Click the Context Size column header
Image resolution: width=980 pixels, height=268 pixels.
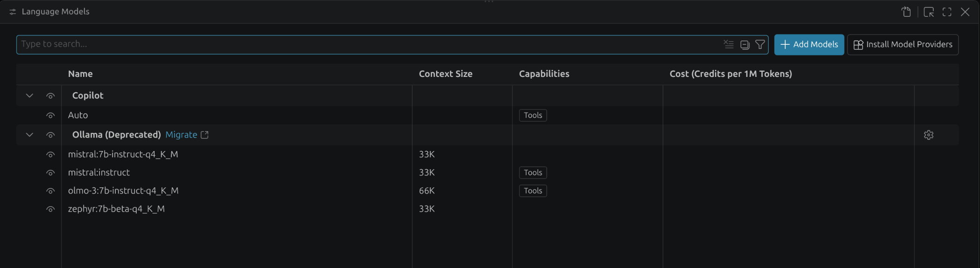[445, 74]
